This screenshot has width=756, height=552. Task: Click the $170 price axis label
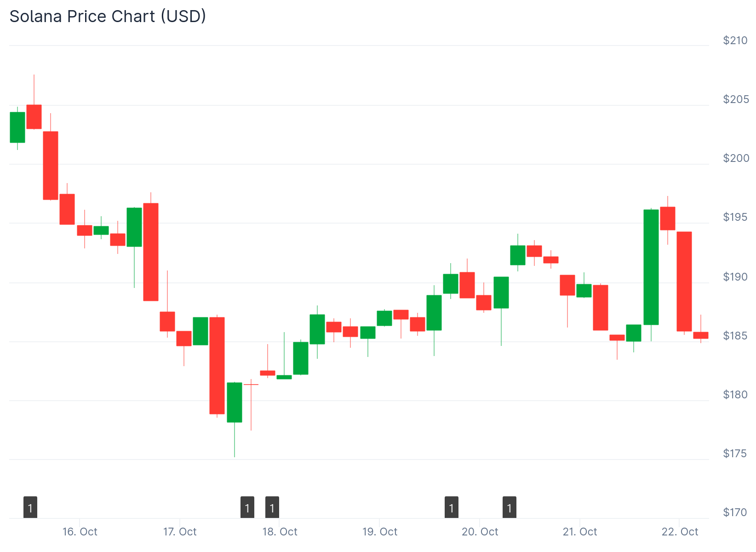735,512
